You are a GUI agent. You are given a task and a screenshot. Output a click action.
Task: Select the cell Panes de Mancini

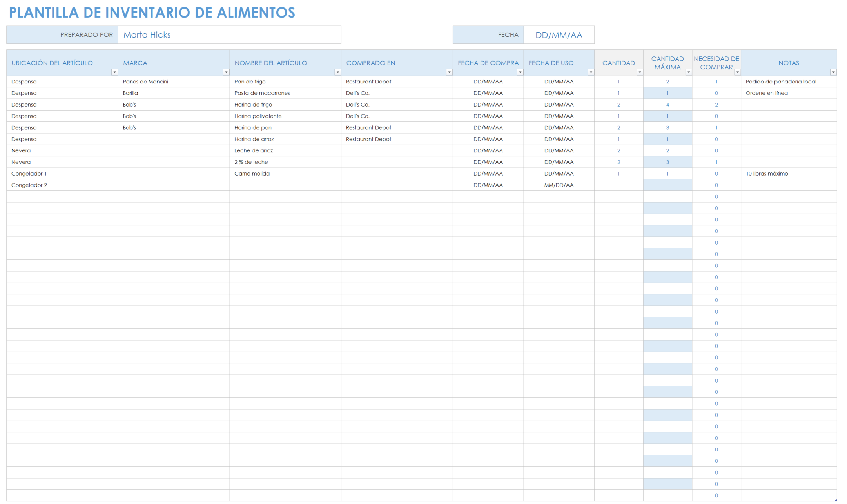174,82
